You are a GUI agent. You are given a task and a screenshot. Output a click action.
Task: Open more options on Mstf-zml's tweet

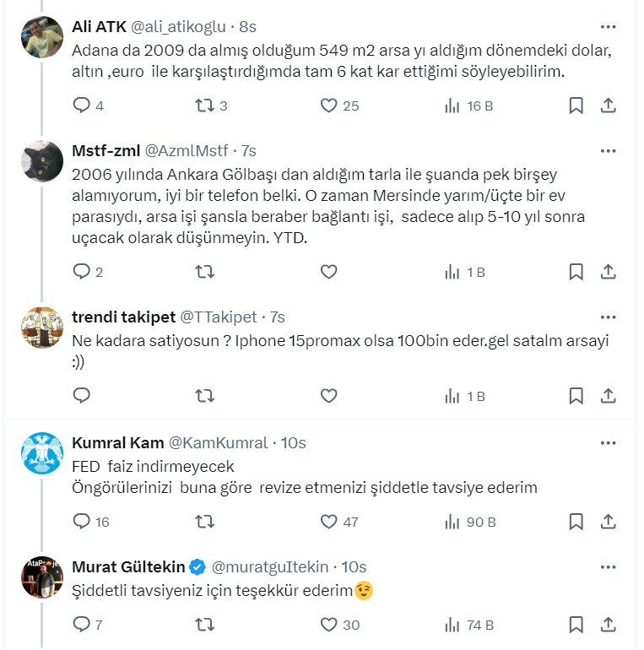tap(608, 150)
